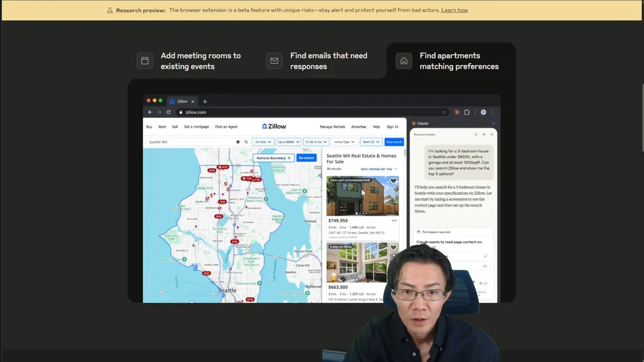644x362 pixels.
Task: Click the '38 results' text
Action: [334, 169]
